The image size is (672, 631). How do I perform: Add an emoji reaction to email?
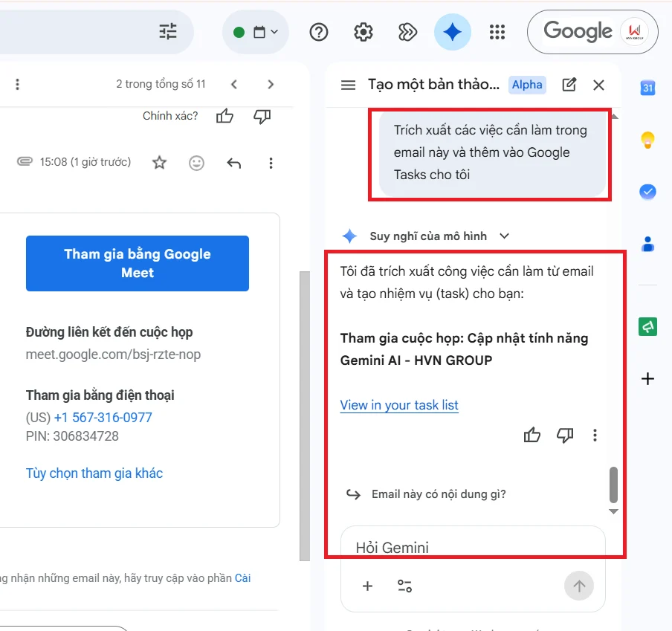point(196,163)
